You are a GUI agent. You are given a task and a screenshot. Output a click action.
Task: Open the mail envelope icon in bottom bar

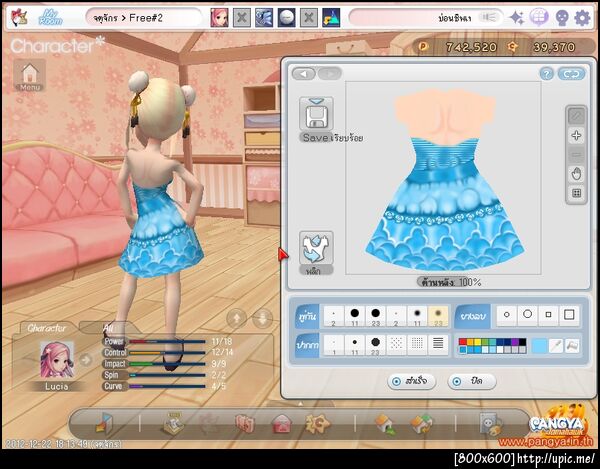click(x=282, y=424)
